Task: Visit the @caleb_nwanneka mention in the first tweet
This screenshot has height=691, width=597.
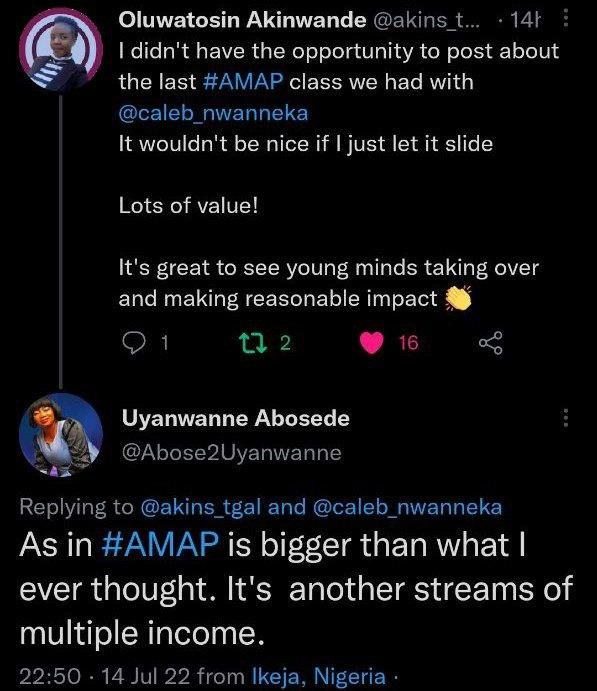Action: [213, 113]
